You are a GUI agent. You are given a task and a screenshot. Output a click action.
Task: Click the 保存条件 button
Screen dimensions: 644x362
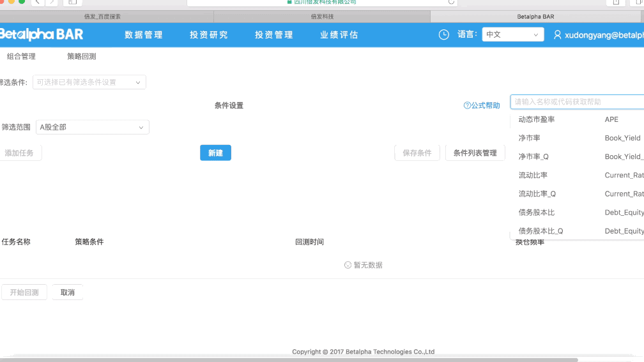pyautogui.click(x=417, y=153)
